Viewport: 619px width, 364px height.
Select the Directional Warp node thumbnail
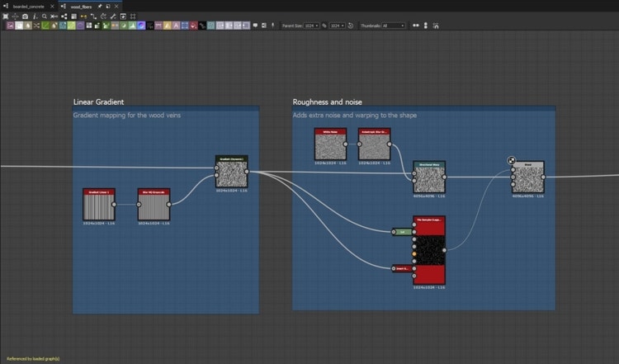coord(429,179)
